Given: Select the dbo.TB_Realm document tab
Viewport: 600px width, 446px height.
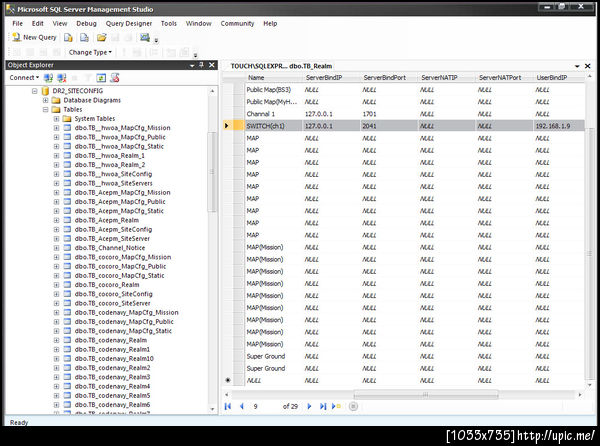Looking at the screenshot, I should coord(281,66).
